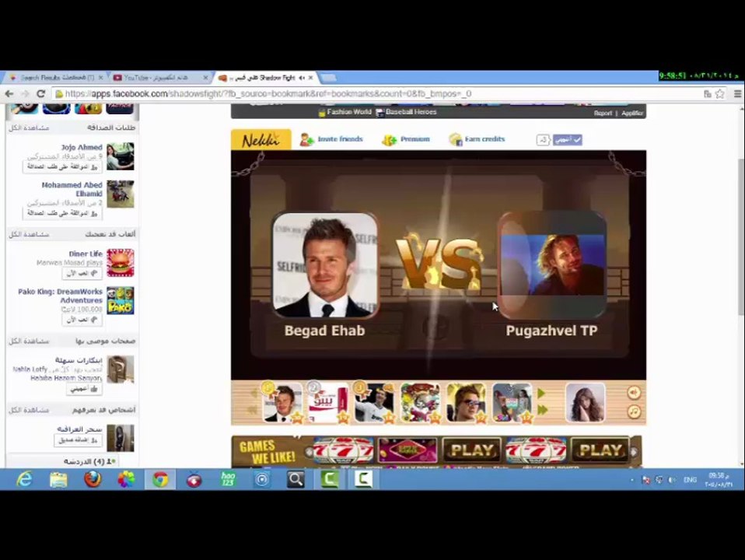Open Diner Life game link
Screen dimensions: 745x560
click(86, 254)
